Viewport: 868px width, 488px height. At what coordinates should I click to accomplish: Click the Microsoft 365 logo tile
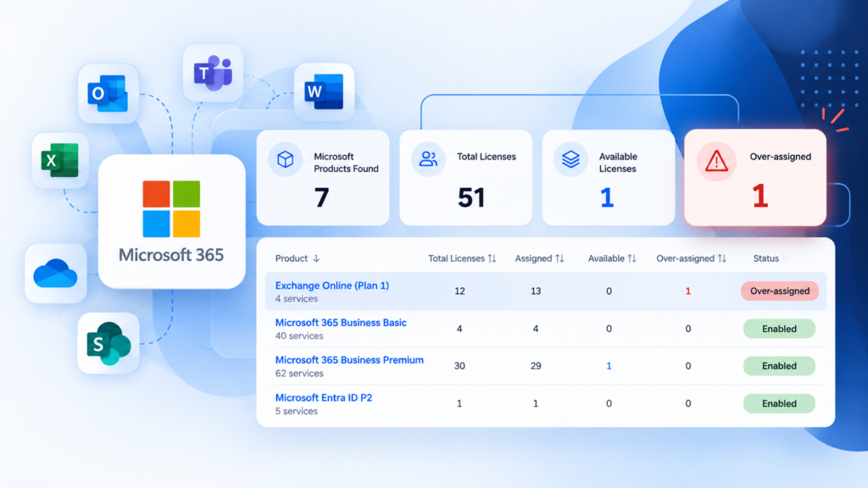171,221
